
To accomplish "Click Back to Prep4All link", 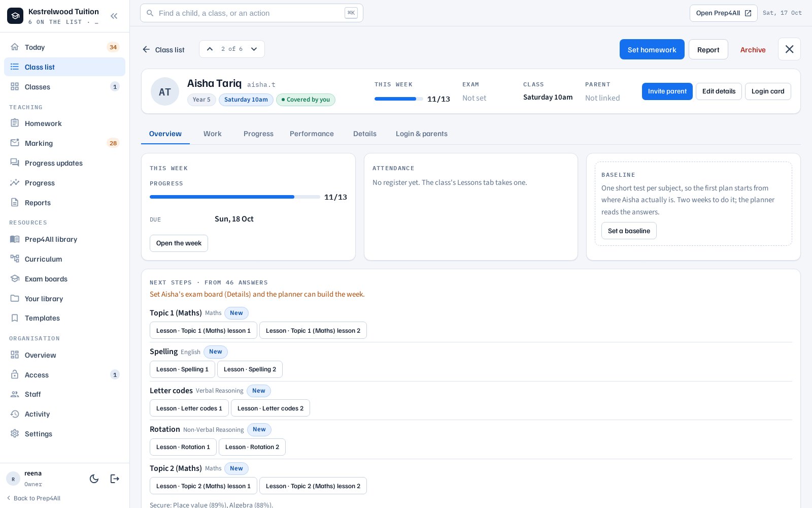I will (x=33, y=498).
